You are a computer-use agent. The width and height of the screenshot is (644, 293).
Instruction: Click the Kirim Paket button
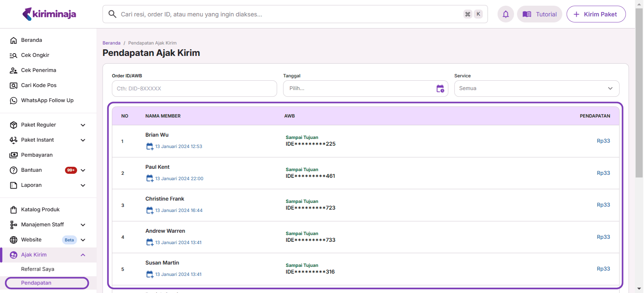[596, 14]
